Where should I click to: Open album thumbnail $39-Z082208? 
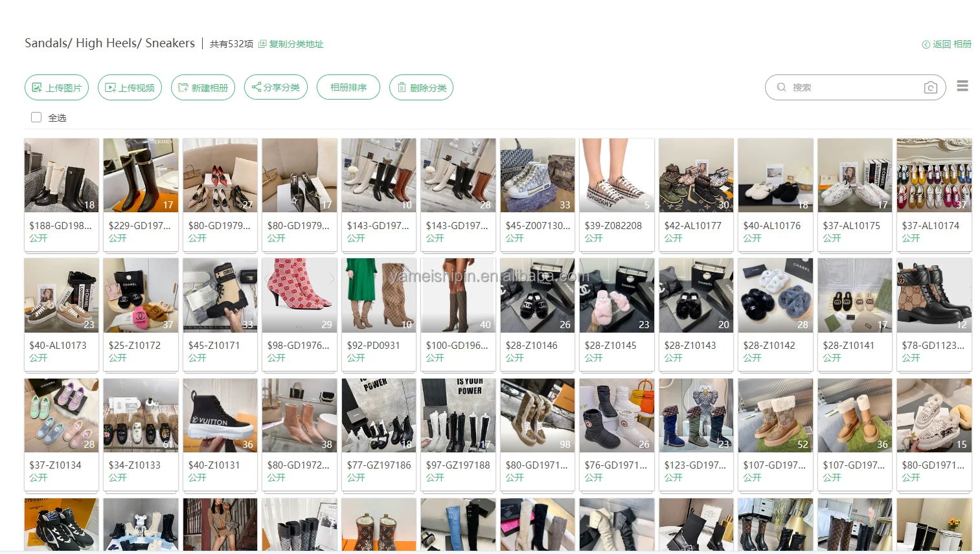[x=617, y=175]
